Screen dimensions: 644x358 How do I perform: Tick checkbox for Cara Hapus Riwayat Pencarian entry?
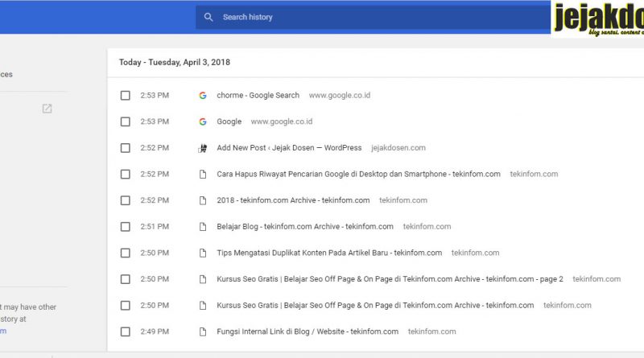click(x=126, y=175)
